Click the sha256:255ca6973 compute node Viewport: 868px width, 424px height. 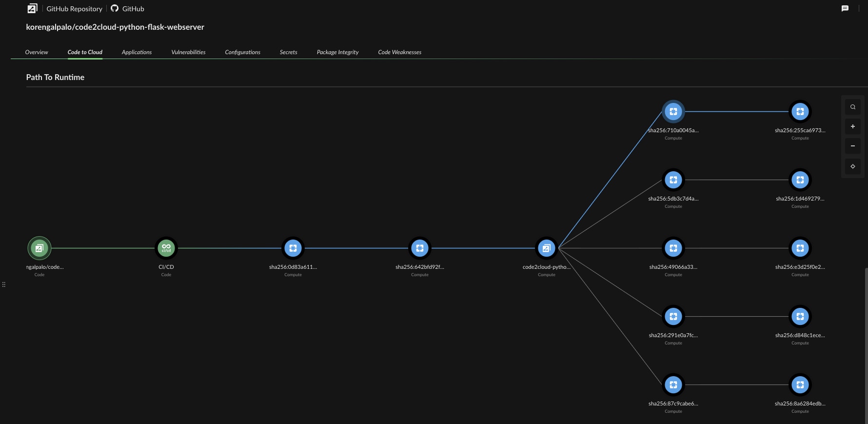tap(800, 112)
